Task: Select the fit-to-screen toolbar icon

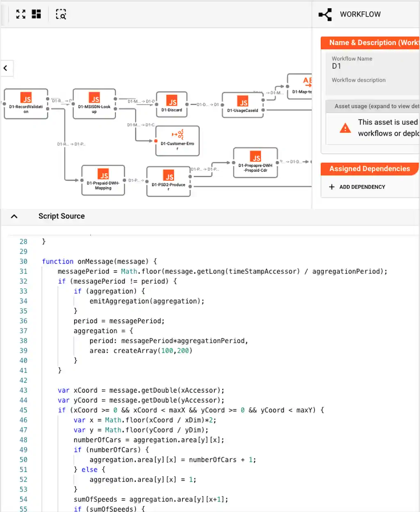Action: coord(21,14)
